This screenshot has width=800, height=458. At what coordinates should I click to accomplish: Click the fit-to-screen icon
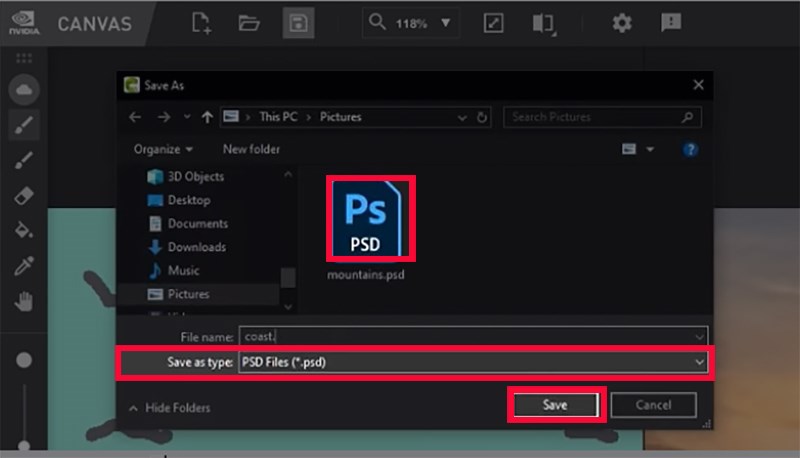point(493,23)
